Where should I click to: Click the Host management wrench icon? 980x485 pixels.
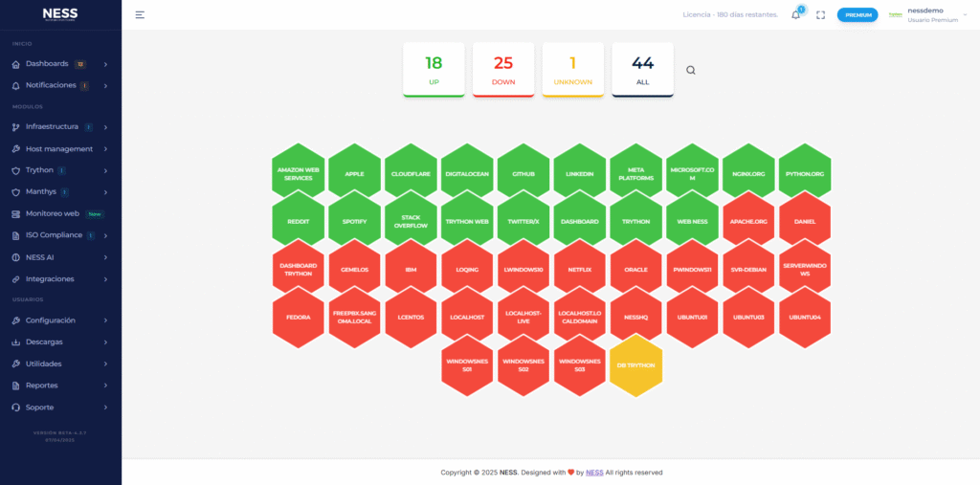(16, 149)
